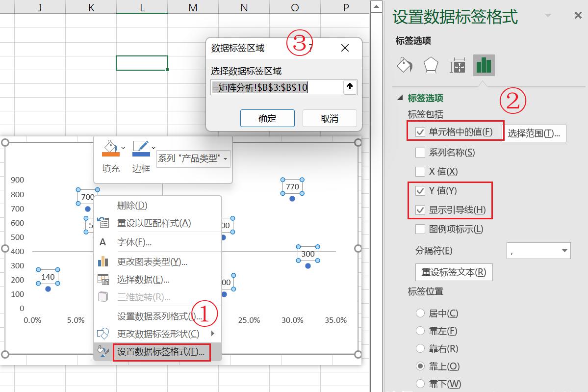Close the 设置数据标签格式 pane

pos(578,15)
